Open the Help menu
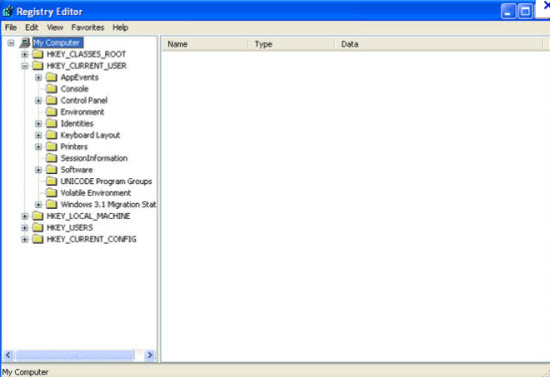This screenshot has height=377, width=550. [x=120, y=27]
